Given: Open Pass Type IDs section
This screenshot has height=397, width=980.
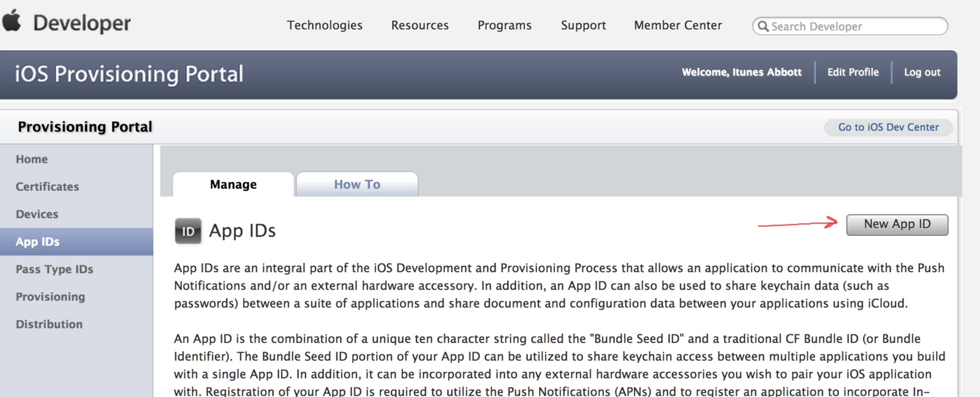Looking at the screenshot, I should click(55, 270).
